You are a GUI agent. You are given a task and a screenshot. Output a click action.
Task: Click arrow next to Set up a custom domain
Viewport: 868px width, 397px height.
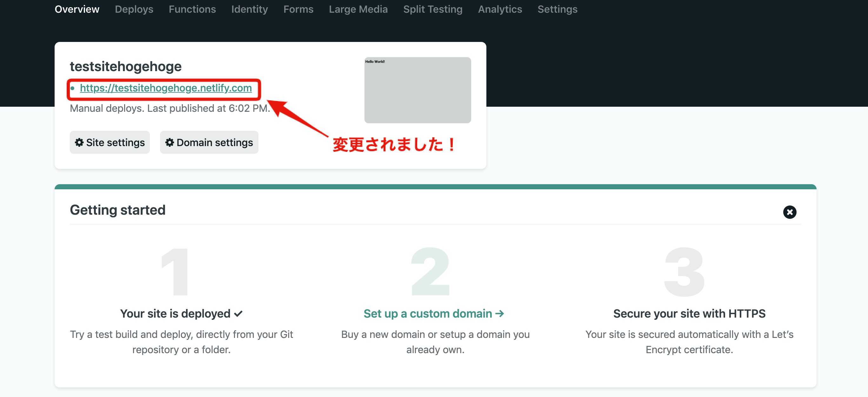coord(500,313)
